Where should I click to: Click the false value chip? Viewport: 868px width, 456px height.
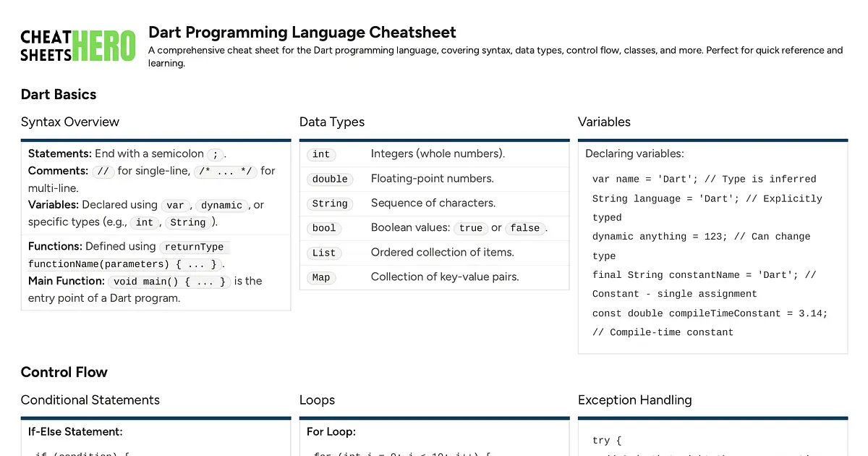(x=525, y=228)
